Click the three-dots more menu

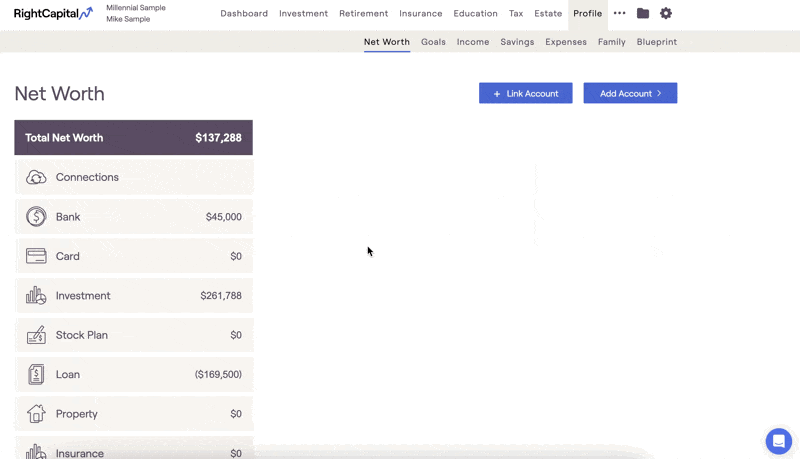[x=619, y=13]
